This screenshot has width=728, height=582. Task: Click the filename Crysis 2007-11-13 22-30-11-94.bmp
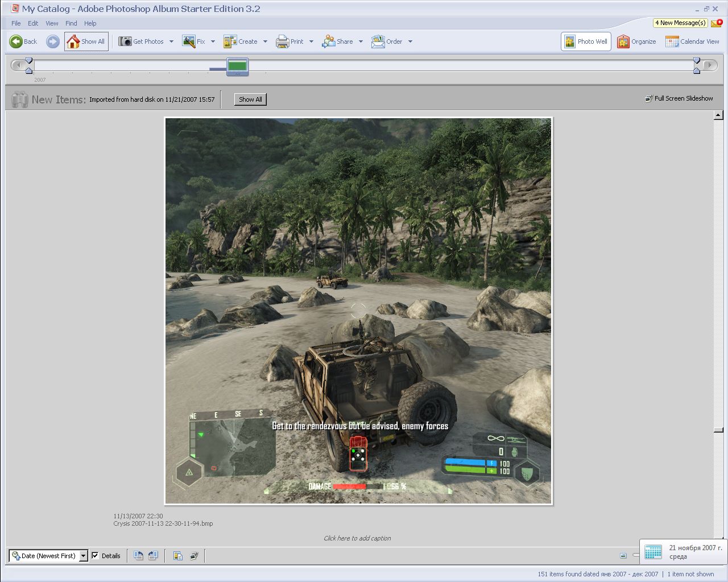(163, 523)
